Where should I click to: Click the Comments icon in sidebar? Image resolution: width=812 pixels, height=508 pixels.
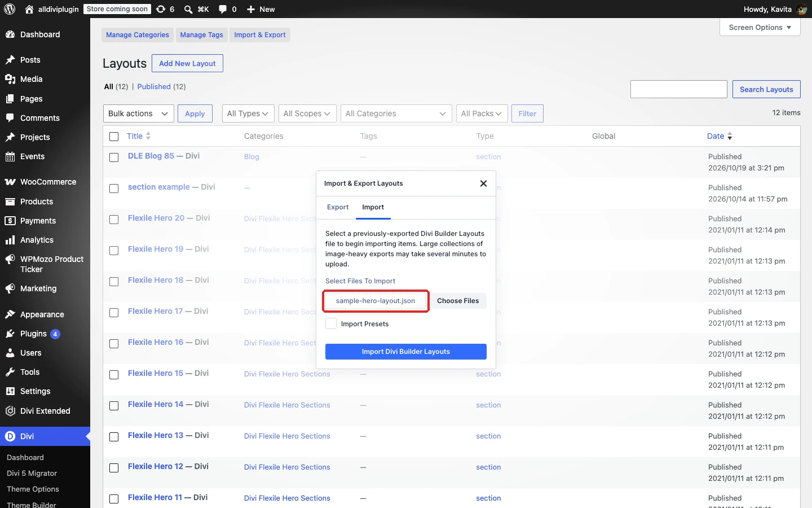point(10,118)
